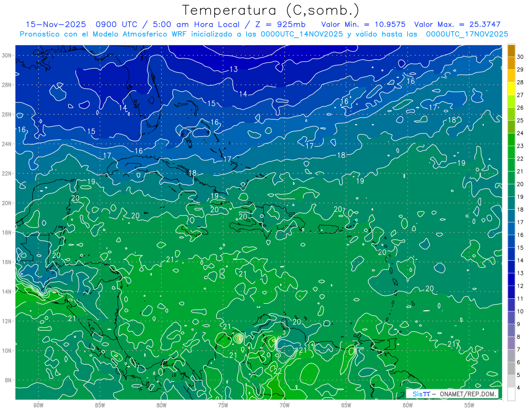Viewport: 532px width, 411px height.
Task: Click the "20N" latitude axis label
Action: 7,203
